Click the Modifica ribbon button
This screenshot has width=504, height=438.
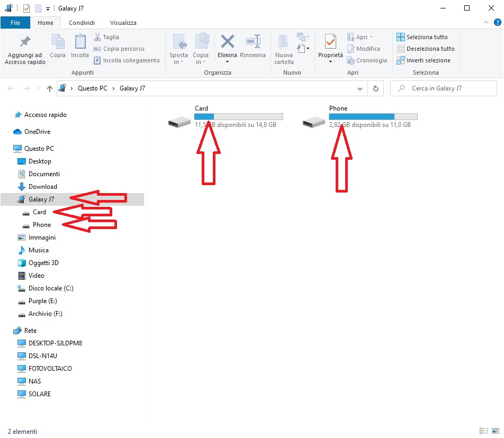[364, 49]
